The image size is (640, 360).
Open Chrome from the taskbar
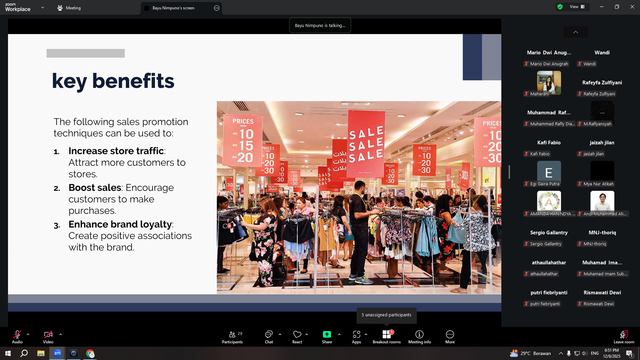pos(90,353)
